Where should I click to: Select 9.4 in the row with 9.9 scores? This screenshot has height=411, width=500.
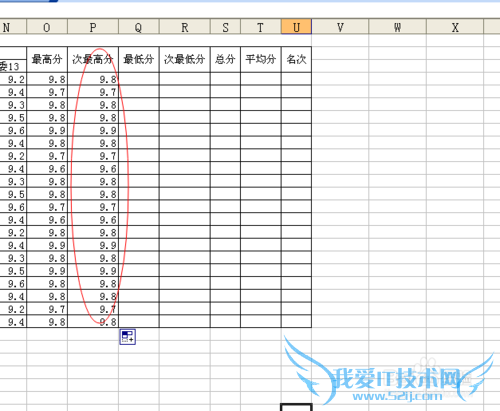13,245
